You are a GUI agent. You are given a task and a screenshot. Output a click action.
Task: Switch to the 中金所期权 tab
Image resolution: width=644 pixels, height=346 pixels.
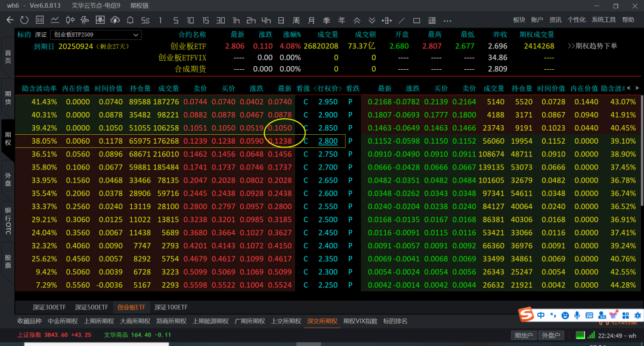(63, 322)
